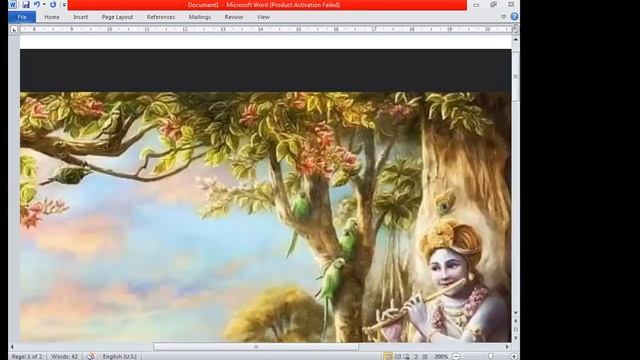Screen dimensions: 640x360
Task: Click the proofing errors icon in status bar
Action: pyautogui.click(x=91, y=356)
